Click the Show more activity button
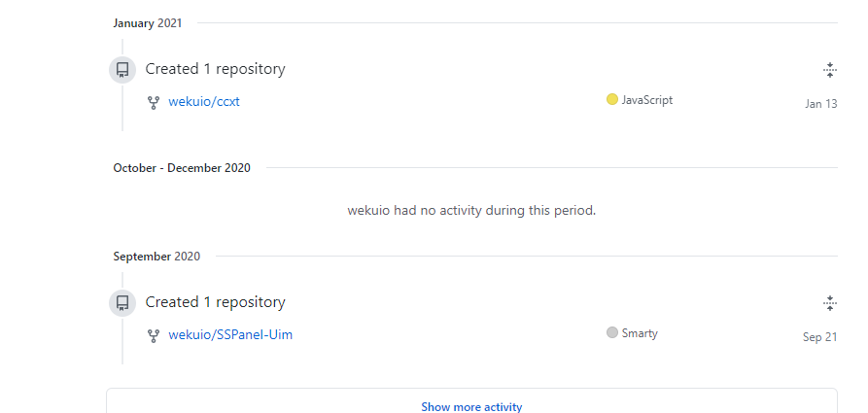Viewport: 868px width, 413px height. [471, 407]
